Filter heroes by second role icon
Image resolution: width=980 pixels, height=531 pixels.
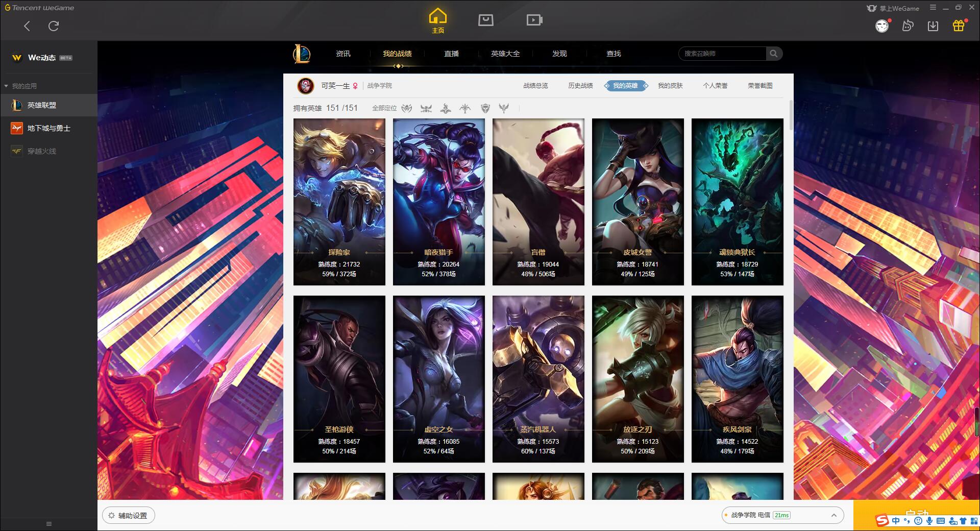coord(426,108)
